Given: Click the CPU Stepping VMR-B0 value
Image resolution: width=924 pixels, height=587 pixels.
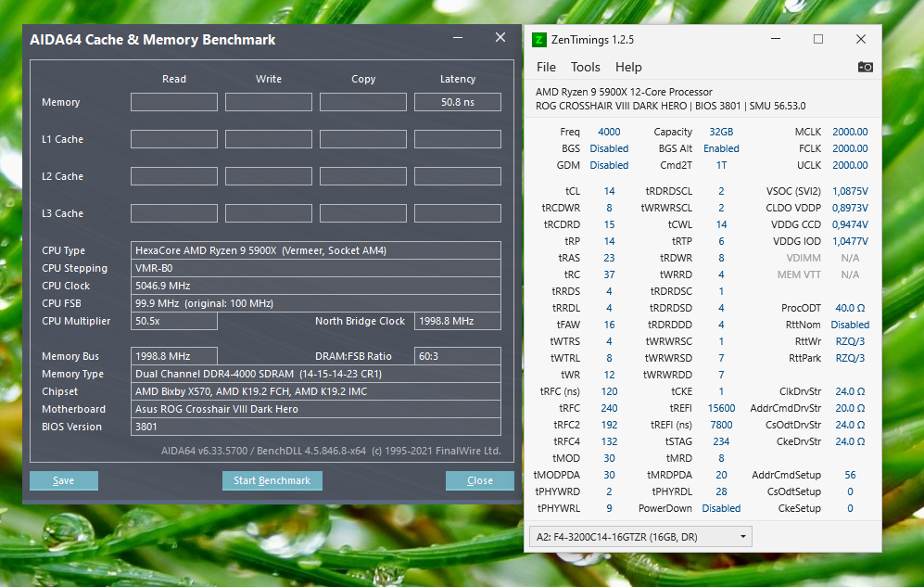Looking at the screenshot, I should coord(316,268).
